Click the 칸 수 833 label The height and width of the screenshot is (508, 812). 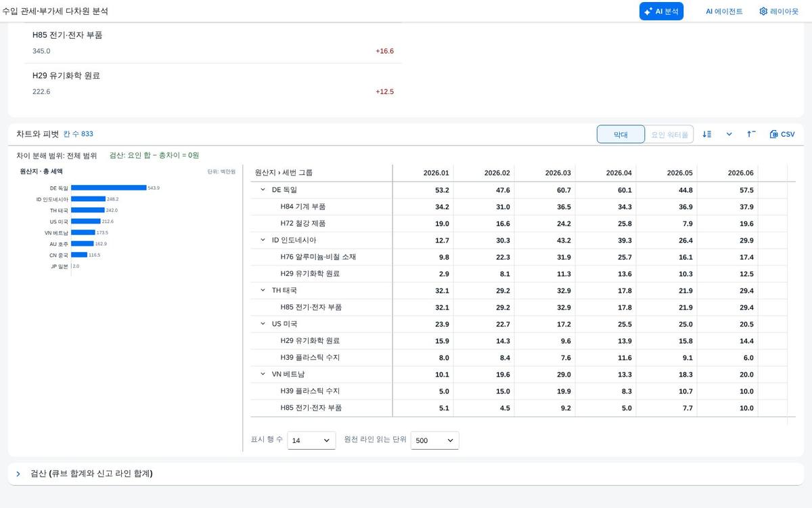[78, 134]
